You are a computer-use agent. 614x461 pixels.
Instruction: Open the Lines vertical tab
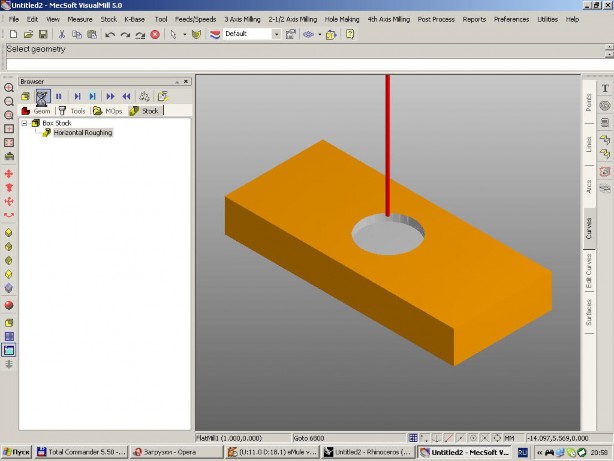click(589, 144)
